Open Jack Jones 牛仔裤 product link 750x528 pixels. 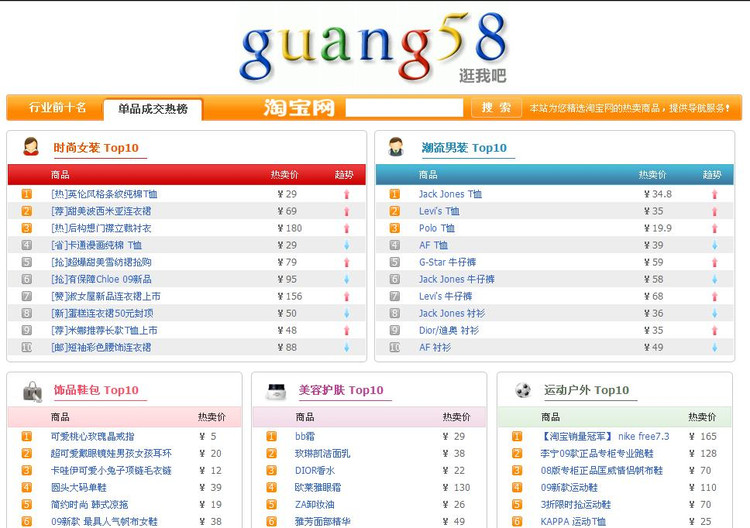(457, 279)
